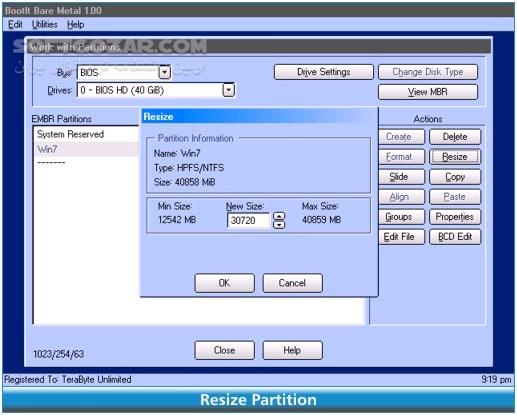Click the Drives combo box BIOS HD

pos(156,90)
